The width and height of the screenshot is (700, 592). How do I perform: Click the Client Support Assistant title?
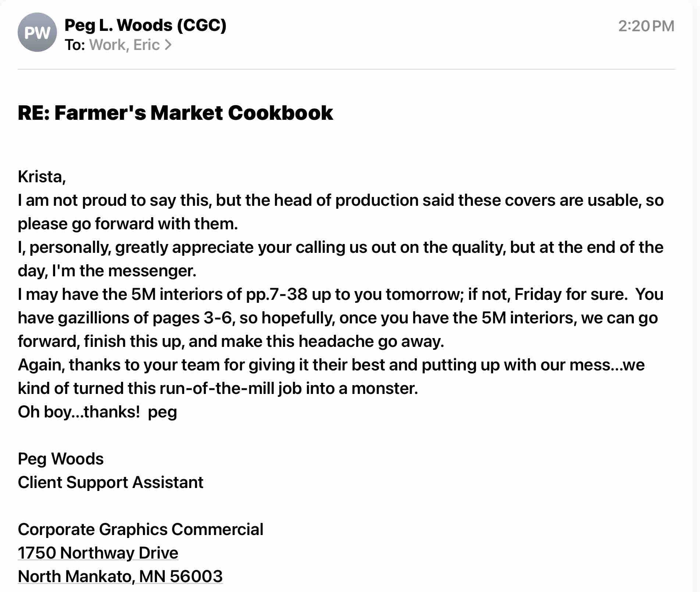(x=110, y=482)
